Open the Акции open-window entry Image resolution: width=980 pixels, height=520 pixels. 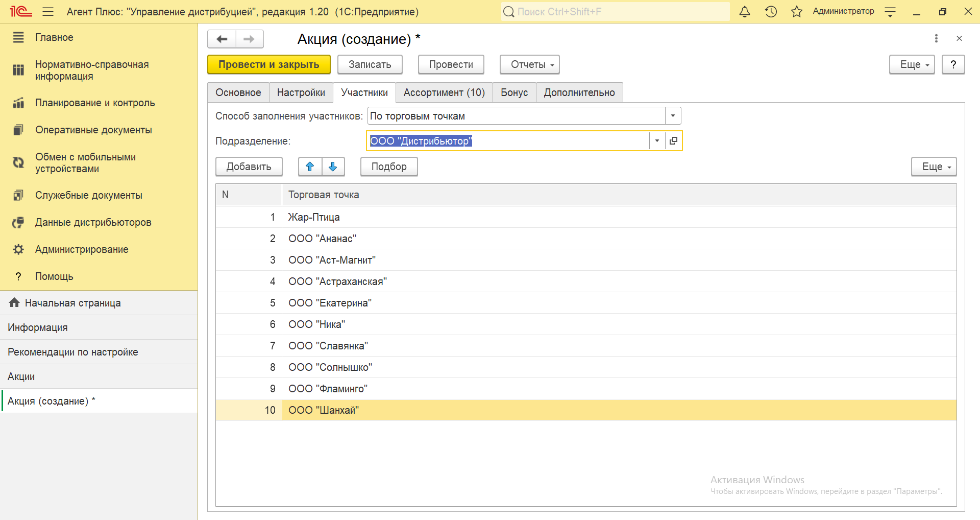(99, 376)
